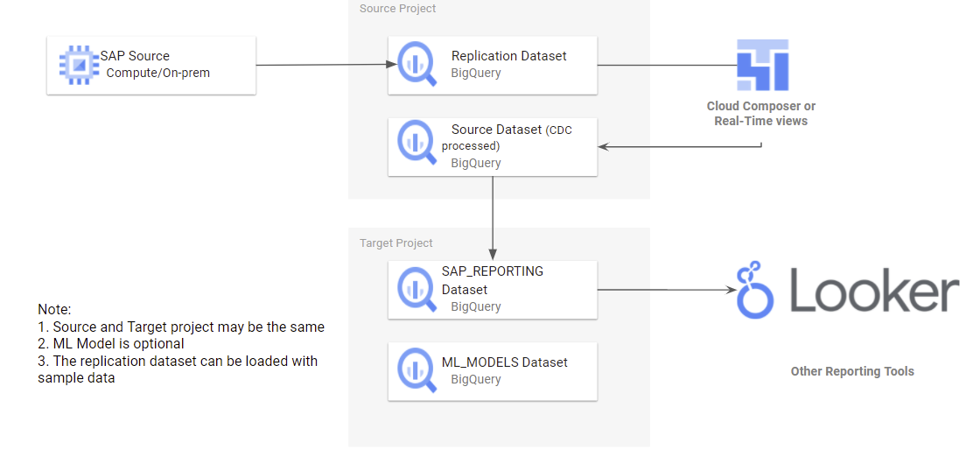Screen dimensions: 980x464
Task: Click note about replication dataset sample data
Action: tap(178, 369)
